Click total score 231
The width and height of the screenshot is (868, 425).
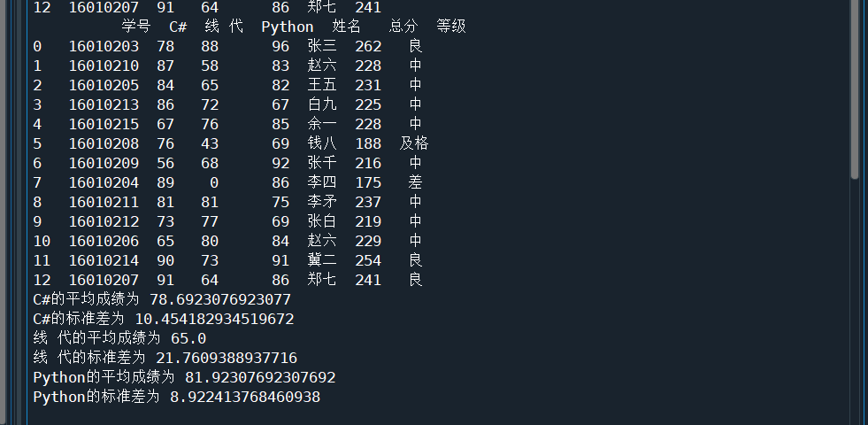[368, 85]
